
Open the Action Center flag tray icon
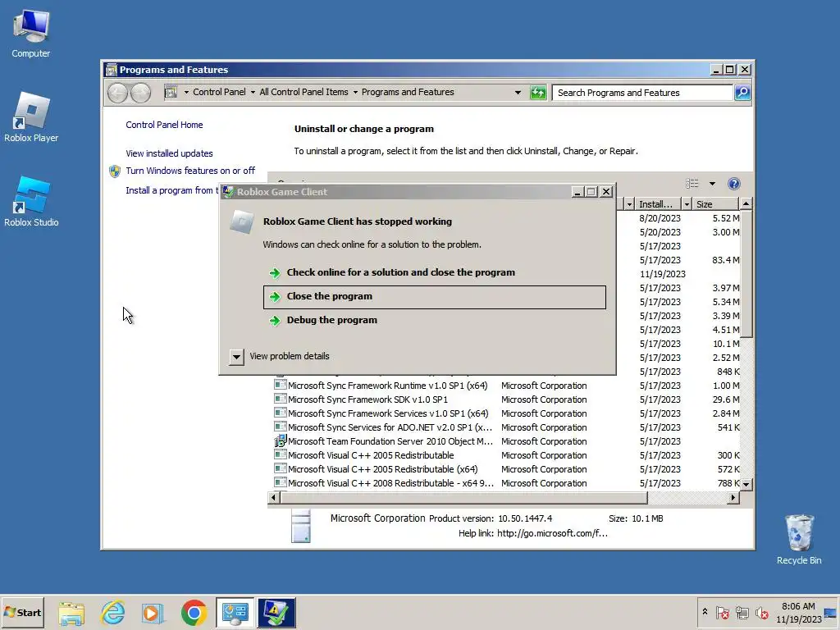(722, 612)
